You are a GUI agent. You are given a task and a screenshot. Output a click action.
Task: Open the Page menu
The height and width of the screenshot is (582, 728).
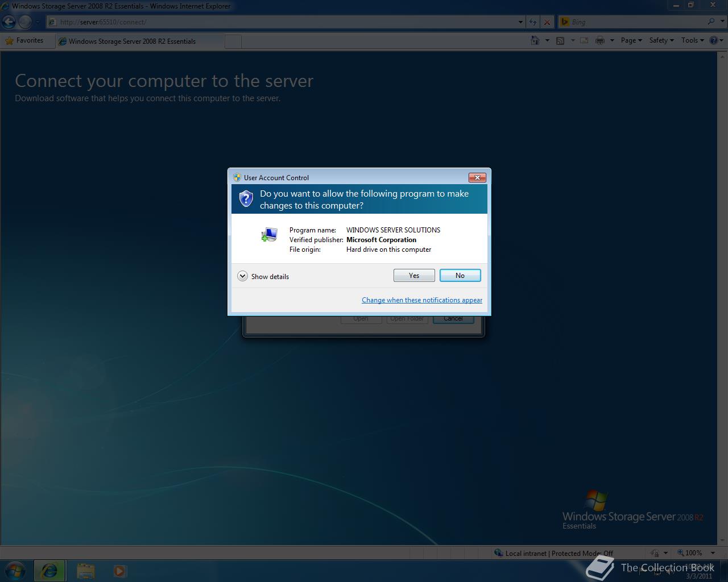click(631, 40)
